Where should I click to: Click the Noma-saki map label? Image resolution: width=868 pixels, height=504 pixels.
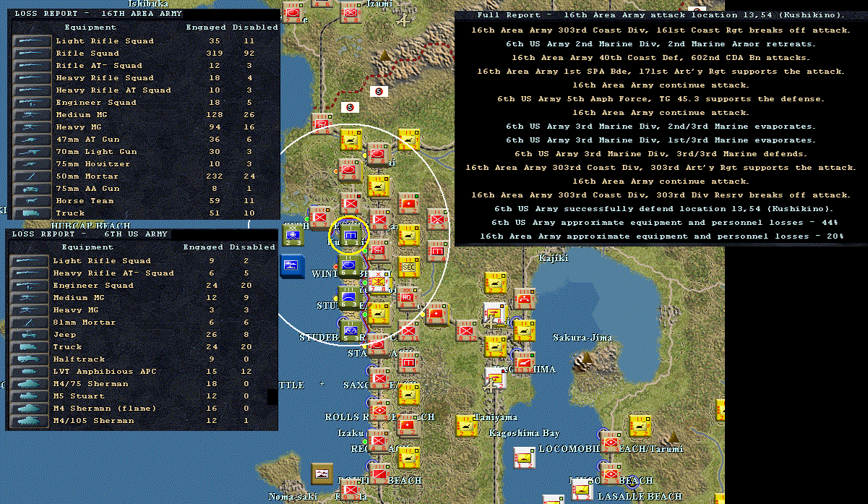click(292, 497)
